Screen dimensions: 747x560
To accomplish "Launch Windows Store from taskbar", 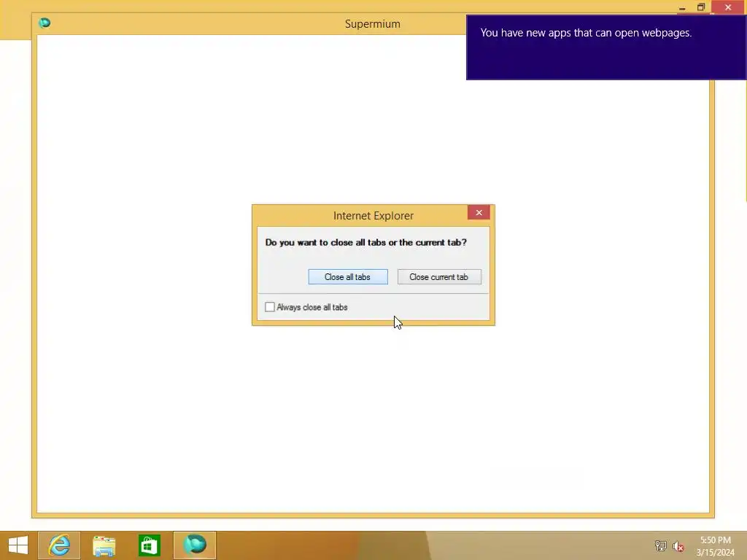I will click(149, 545).
